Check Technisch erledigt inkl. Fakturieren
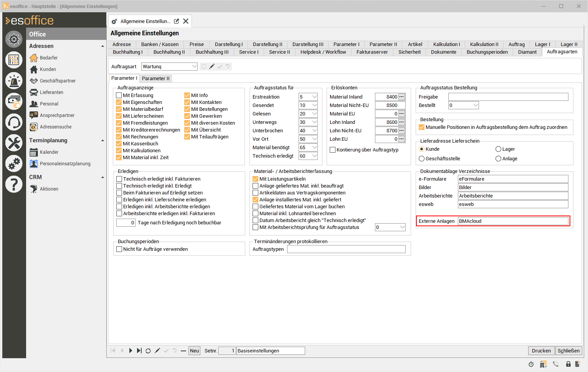Viewport: 588px width, 372px height. point(119,179)
